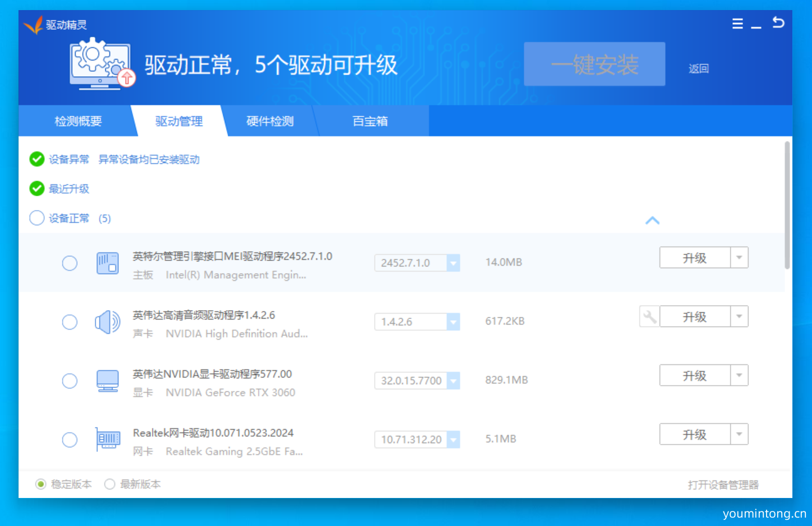Upgrade the 英伟达NVIDIA显卡 driver
Viewport: 812px width, 526px height.
(695, 375)
